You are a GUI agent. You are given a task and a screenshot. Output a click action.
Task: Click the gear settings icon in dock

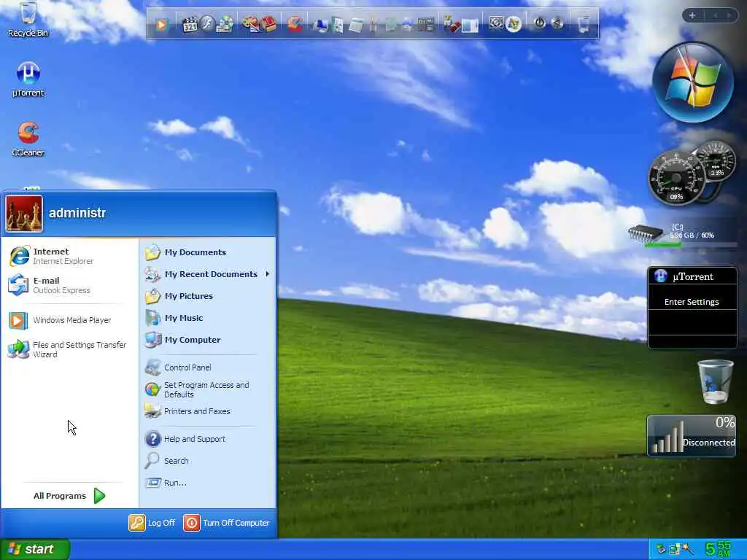pos(496,23)
